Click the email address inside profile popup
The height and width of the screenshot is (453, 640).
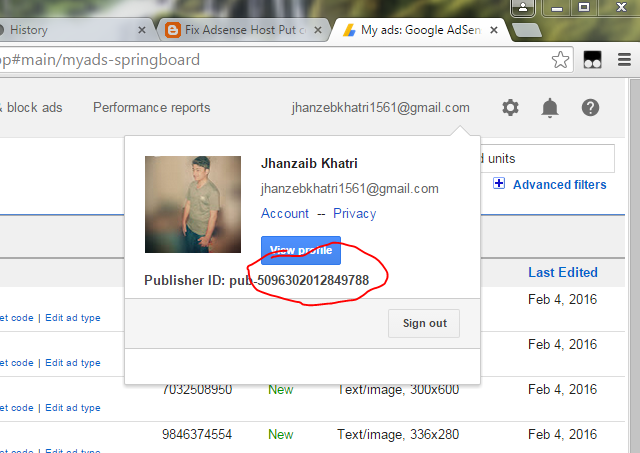click(350, 189)
